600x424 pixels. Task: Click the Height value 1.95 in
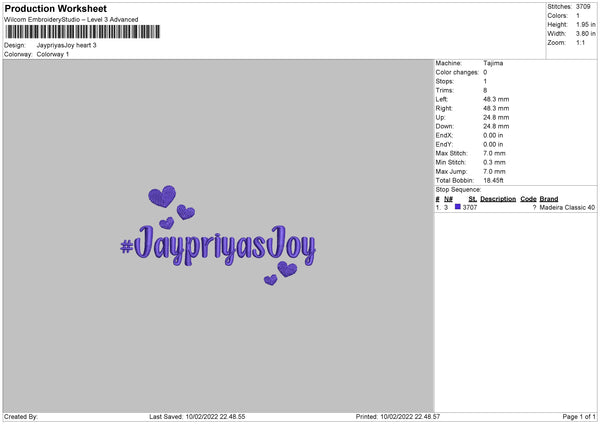click(585, 24)
